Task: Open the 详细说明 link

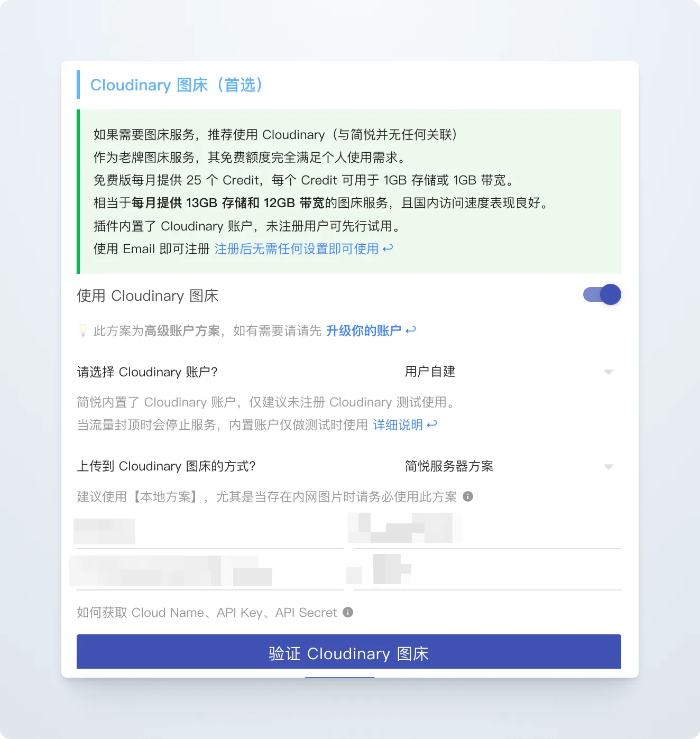Action: pos(398,425)
